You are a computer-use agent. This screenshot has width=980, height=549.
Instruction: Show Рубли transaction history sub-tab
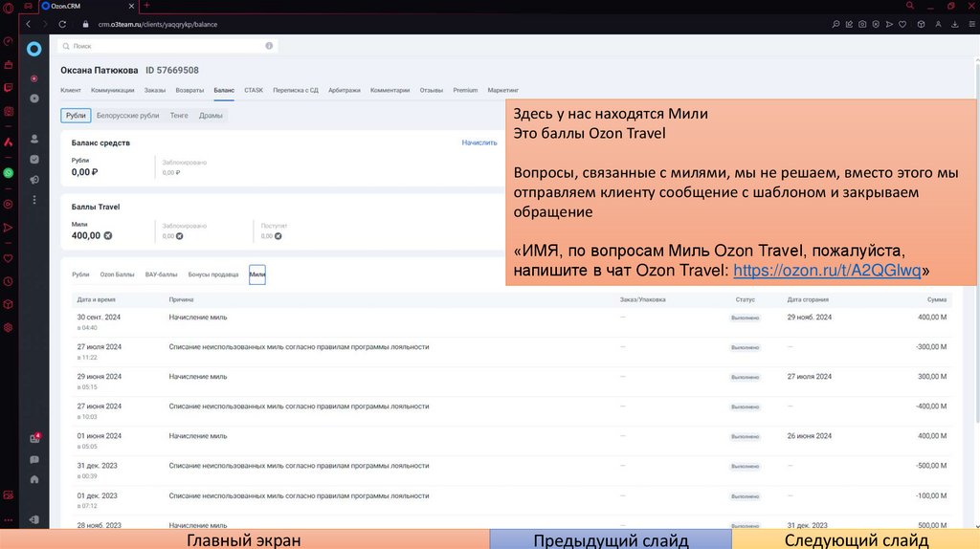[80, 274]
